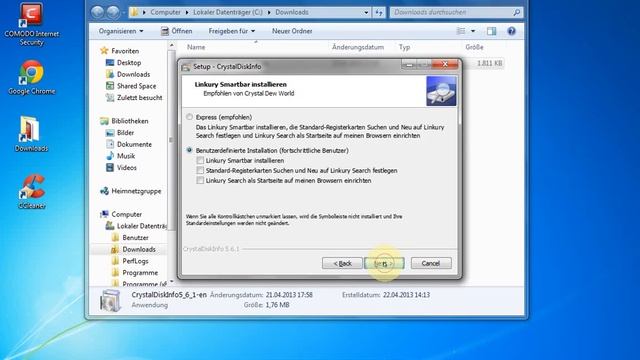Click file size '1.811 KB' cell
The width and height of the screenshot is (640, 360).
click(x=490, y=63)
